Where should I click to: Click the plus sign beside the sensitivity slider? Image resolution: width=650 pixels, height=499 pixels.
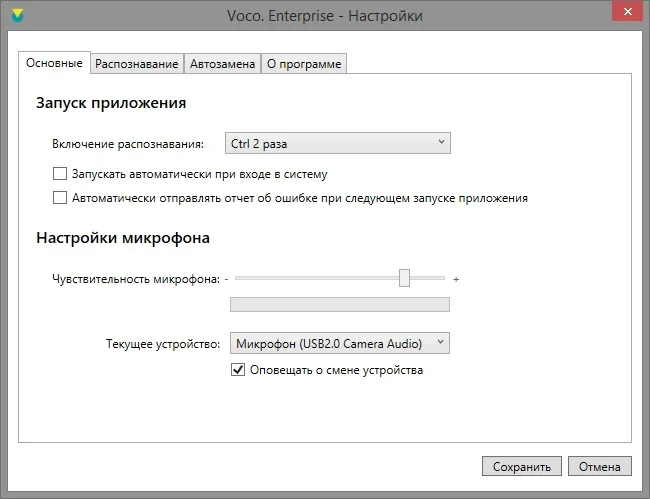click(x=456, y=280)
